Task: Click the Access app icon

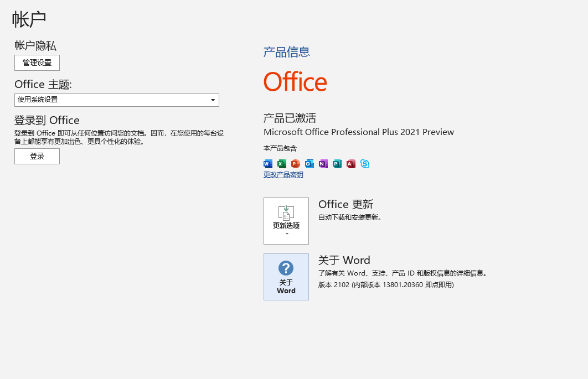Action: coord(351,164)
